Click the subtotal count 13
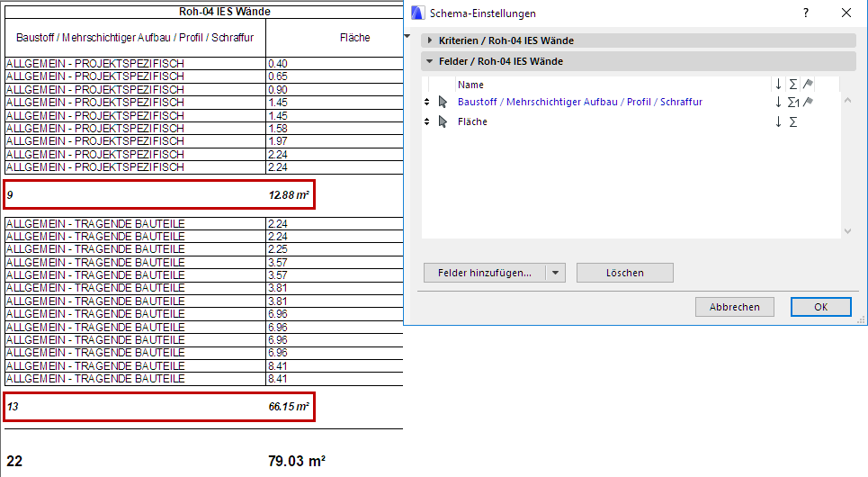This screenshot has height=477, width=868. [x=13, y=407]
